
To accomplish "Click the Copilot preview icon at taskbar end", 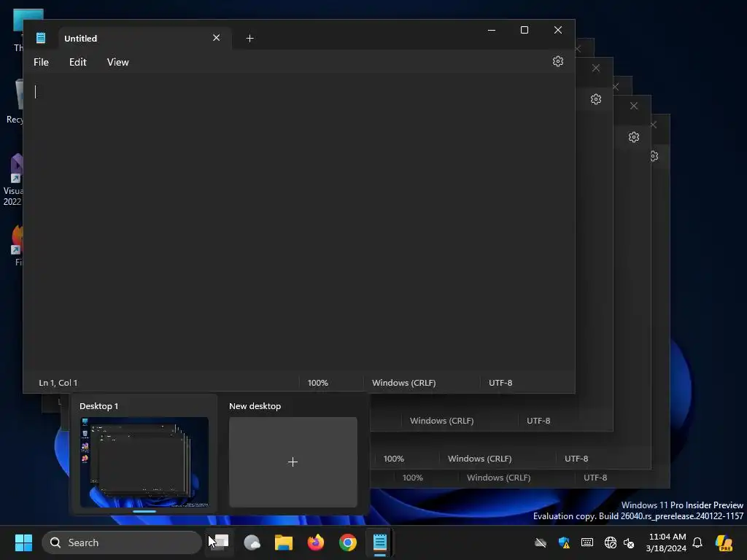I will pos(724,542).
